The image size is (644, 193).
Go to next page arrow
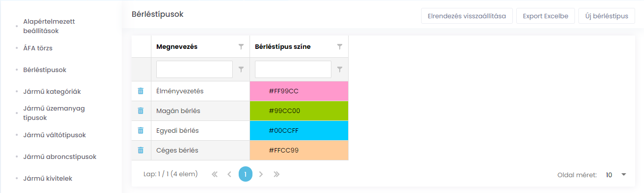coord(261,174)
